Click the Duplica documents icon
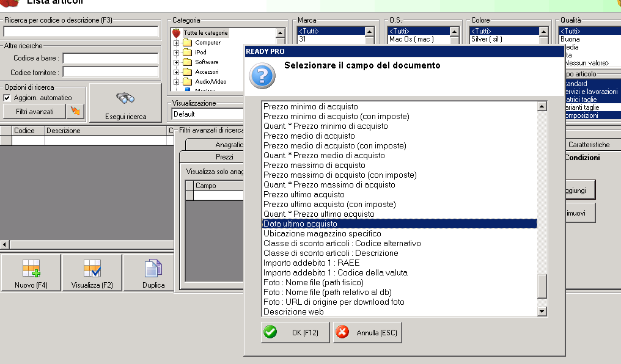Screen dimensions: 621x364 (153, 268)
